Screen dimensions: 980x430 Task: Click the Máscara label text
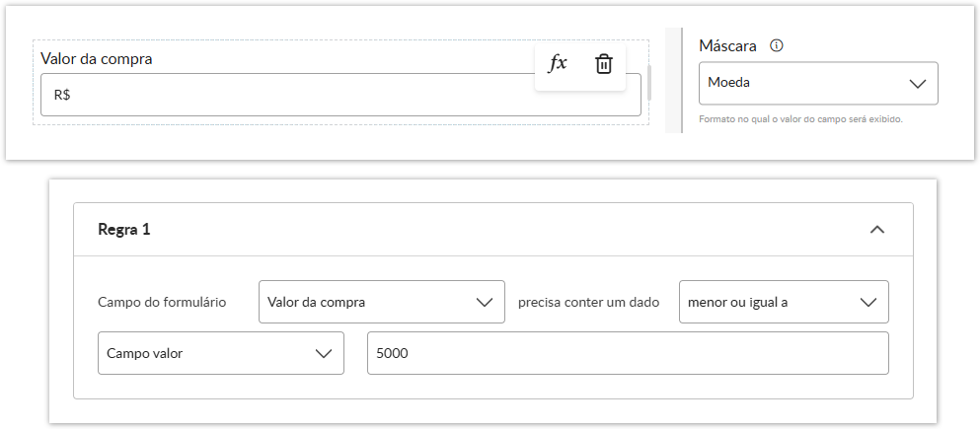(727, 45)
